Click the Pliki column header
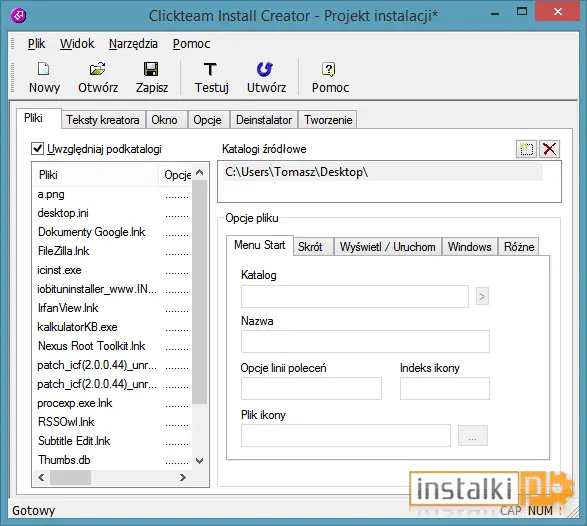 click(96, 175)
